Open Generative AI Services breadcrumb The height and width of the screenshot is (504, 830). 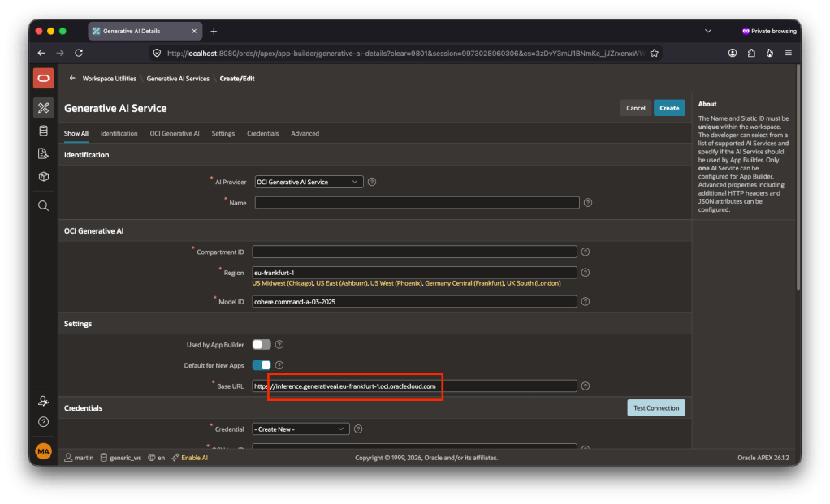(x=178, y=78)
